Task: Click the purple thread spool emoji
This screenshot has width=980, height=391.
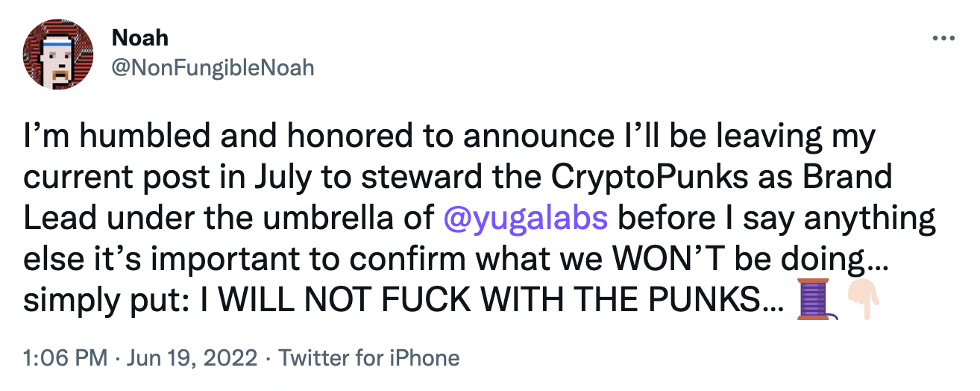Action: click(x=814, y=298)
